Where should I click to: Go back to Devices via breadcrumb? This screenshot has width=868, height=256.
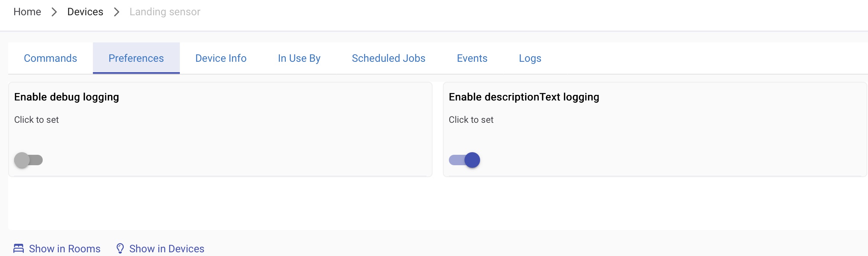tap(85, 12)
